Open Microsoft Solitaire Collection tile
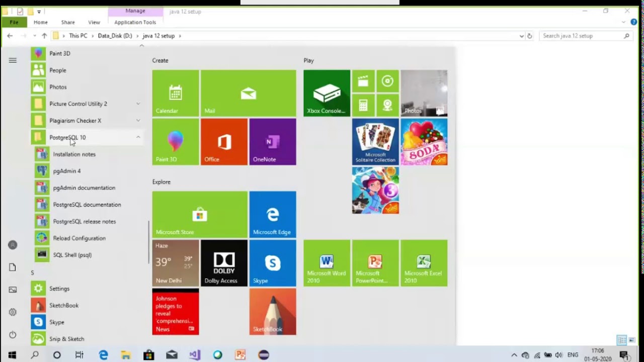The height and width of the screenshot is (362, 644). tap(375, 142)
